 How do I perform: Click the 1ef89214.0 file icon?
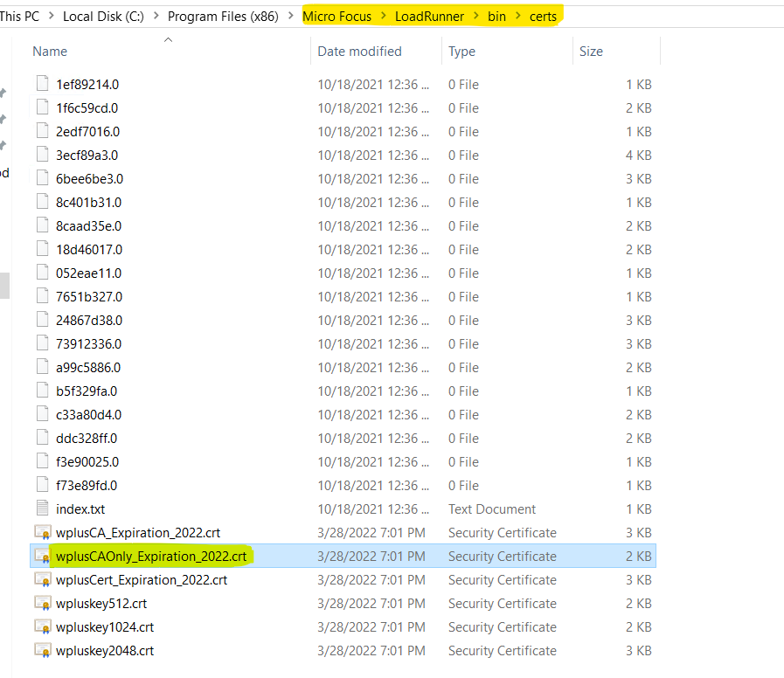point(42,85)
